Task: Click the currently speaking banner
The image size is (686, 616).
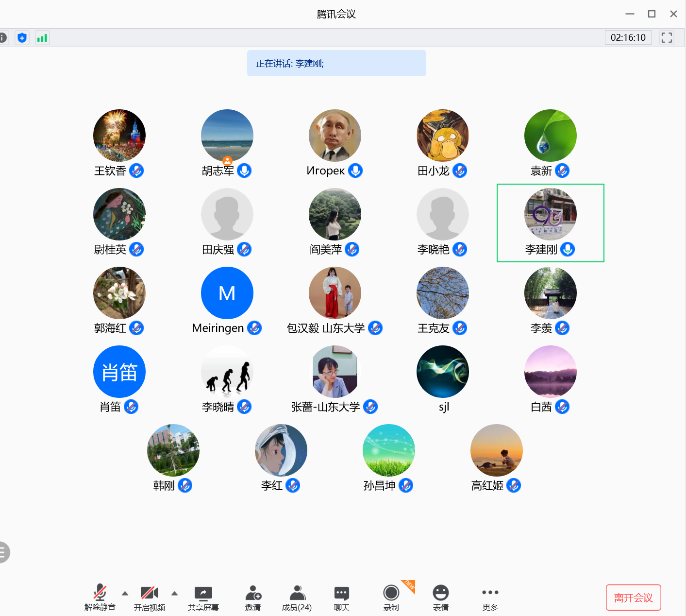Action: click(x=336, y=63)
